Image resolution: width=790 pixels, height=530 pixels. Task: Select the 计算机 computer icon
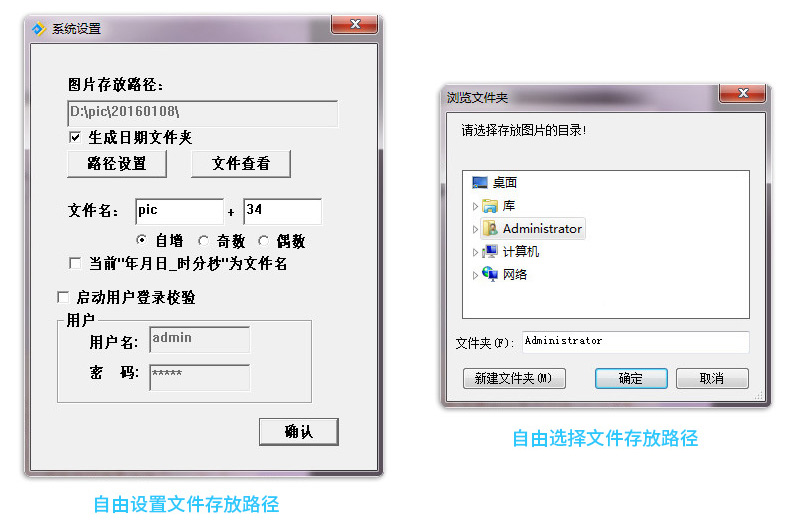coord(490,251)
